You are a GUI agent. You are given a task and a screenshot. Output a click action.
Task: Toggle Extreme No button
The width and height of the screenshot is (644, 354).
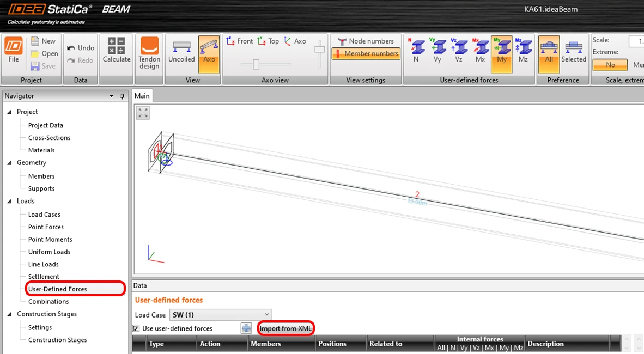[610, 65]
